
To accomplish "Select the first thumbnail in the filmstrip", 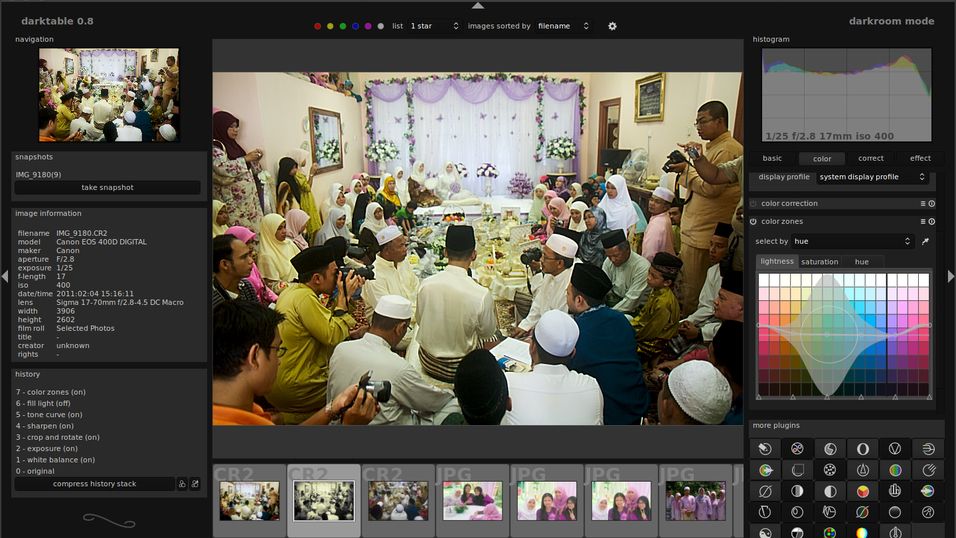I will (x=249, y=501).
